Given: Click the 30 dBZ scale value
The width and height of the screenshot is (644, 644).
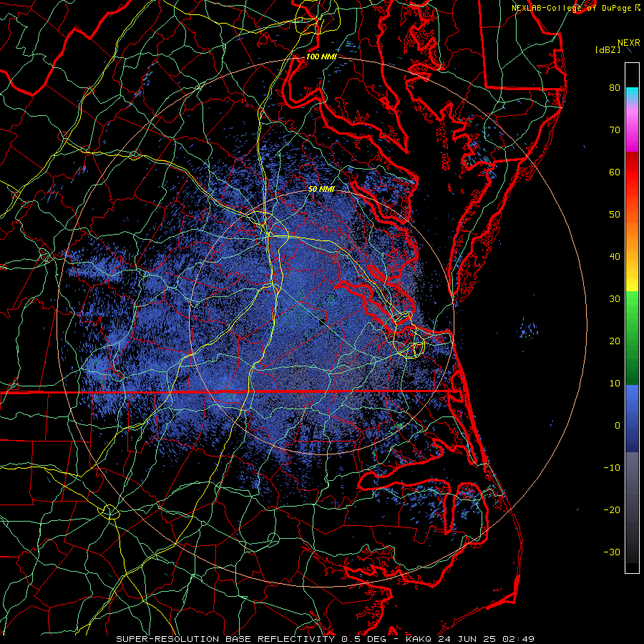Looking at the screenshot, I should pyautogui.click(x=615, y=299).
